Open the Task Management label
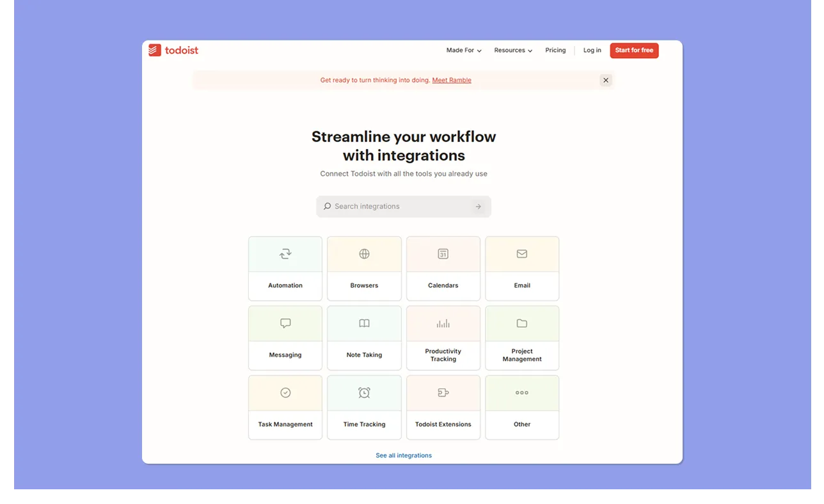This screenshot has height=504, width=824. click(285, 425)
